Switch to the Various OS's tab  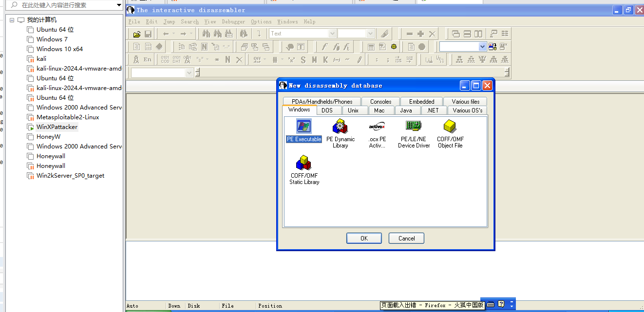click(467, 110)
